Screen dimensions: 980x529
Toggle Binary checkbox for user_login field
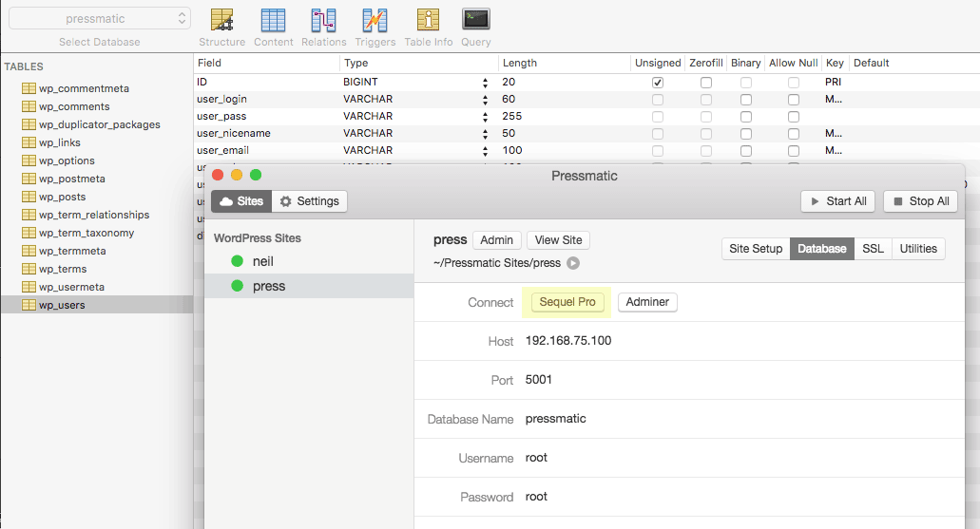(745, 100)
